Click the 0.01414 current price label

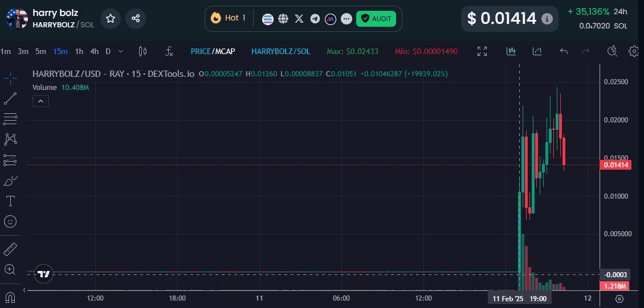616,165
